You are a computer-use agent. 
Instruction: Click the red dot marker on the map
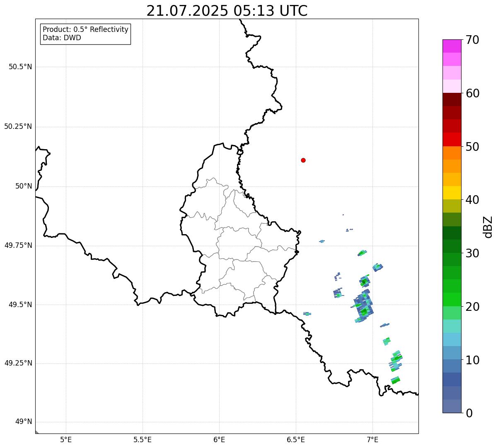tap(303, 160)
